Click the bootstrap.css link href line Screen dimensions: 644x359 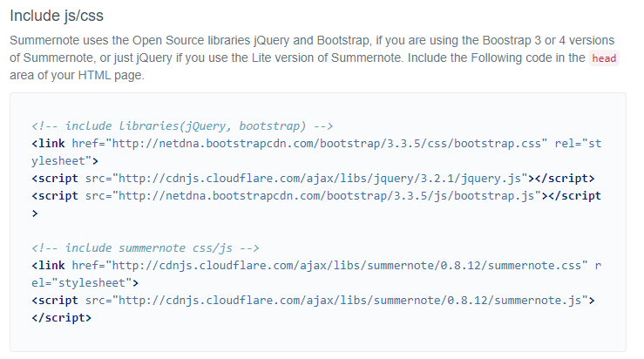click(x=316, y=144)
